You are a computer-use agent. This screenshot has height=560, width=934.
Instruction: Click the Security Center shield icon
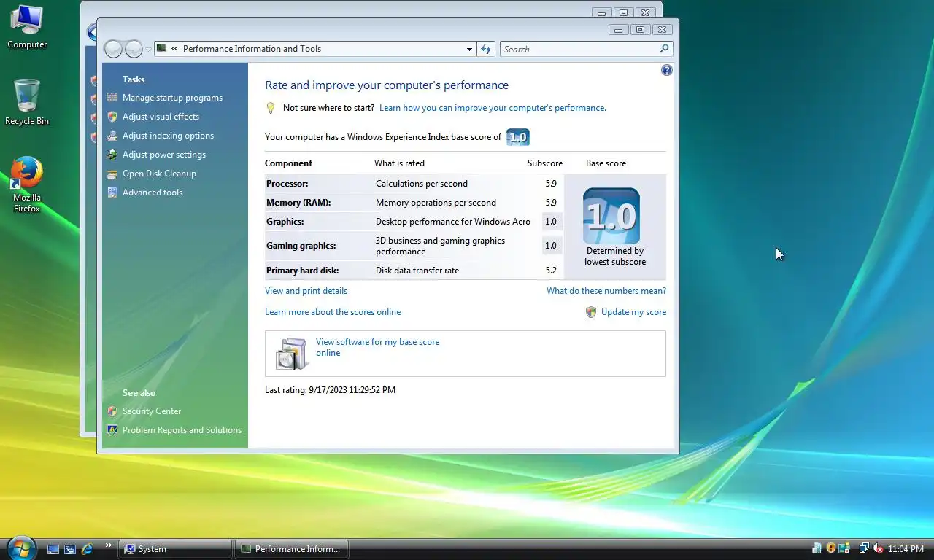(112, 411)
